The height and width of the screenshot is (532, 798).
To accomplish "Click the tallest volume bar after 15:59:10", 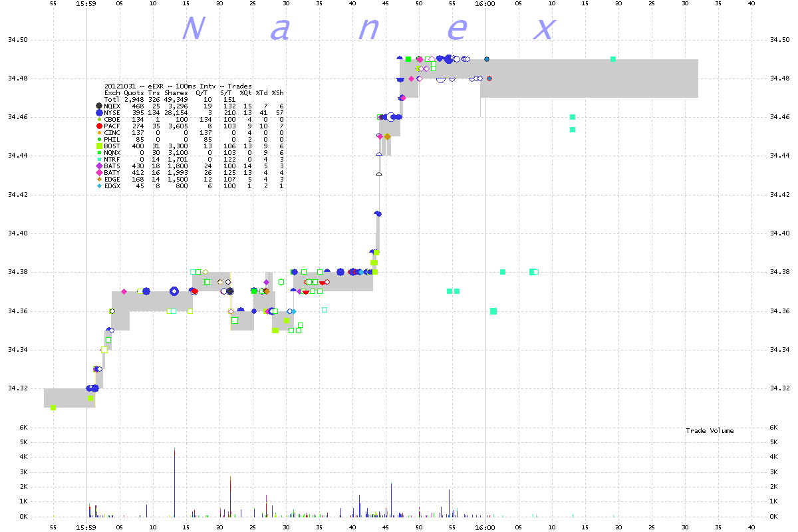I will point(174,482).
